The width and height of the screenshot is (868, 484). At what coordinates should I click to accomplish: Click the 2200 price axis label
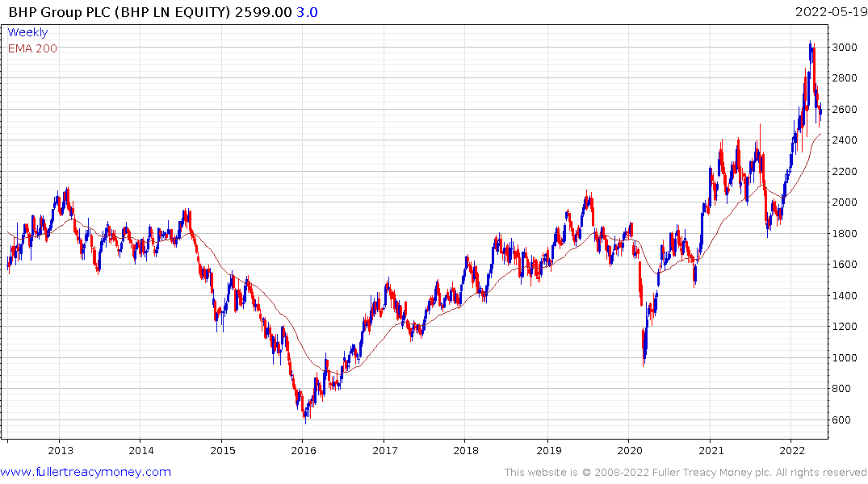[x=845, y=172]
